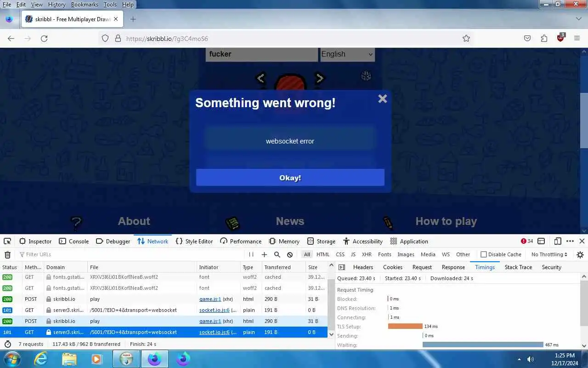Open a new browser tab

133,19
